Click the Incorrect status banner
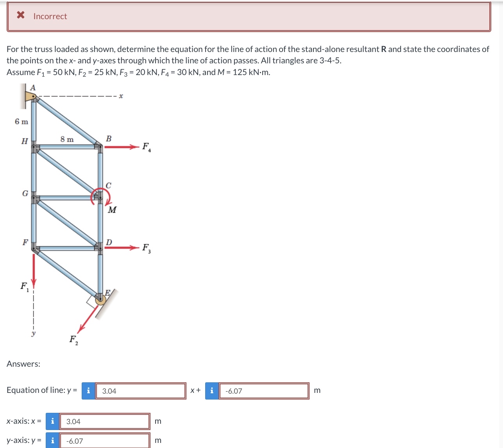Screen dimensions: 503x448 [250, 16]
